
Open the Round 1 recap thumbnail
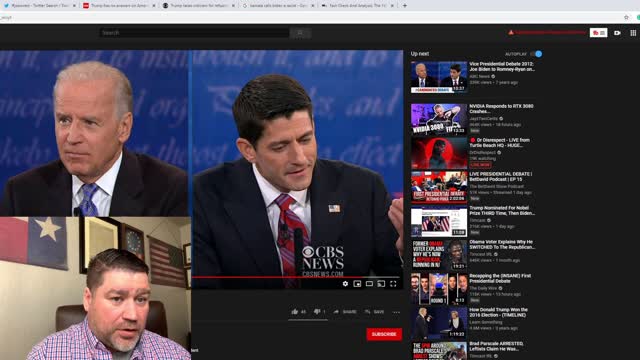439,289
